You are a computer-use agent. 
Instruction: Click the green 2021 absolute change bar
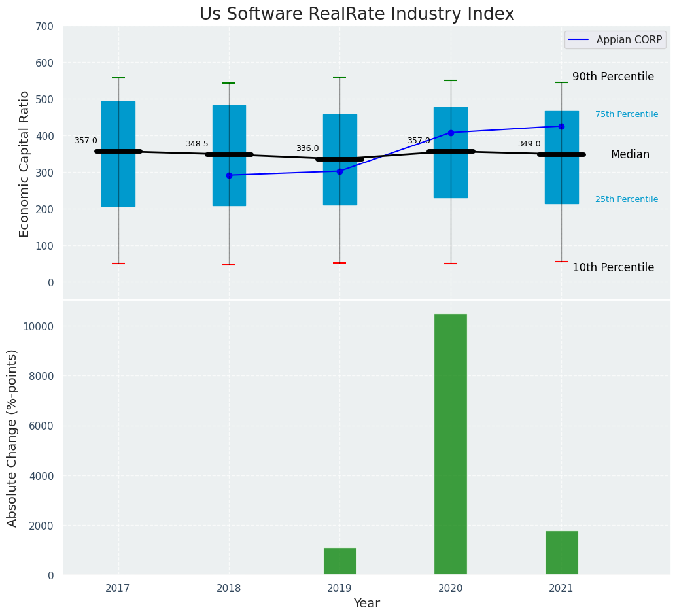pyautogui.click(x=561, y=553)
